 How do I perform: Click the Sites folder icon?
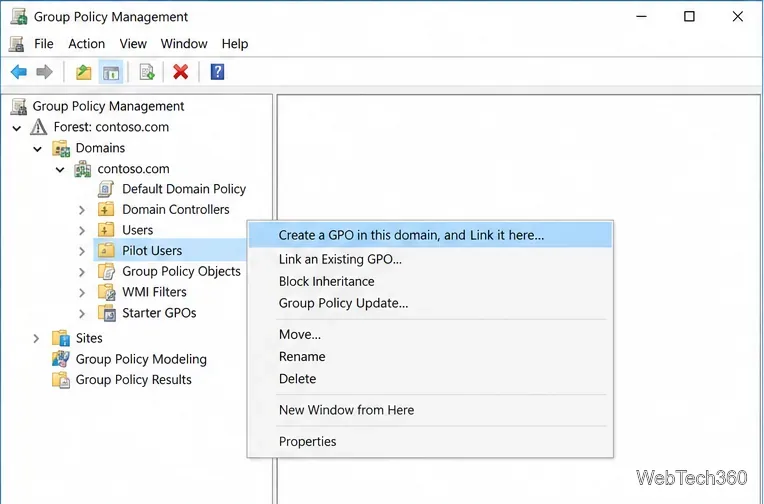click(61, 338)
